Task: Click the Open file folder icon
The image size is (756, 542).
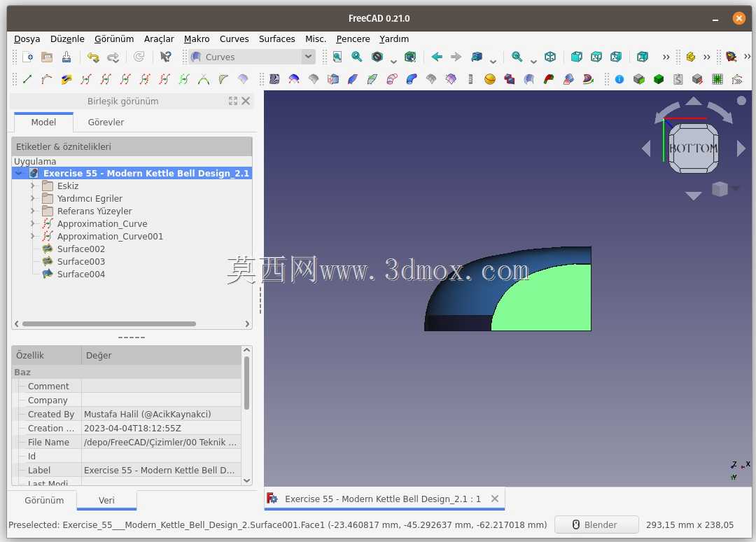Action: pos(47,57)
